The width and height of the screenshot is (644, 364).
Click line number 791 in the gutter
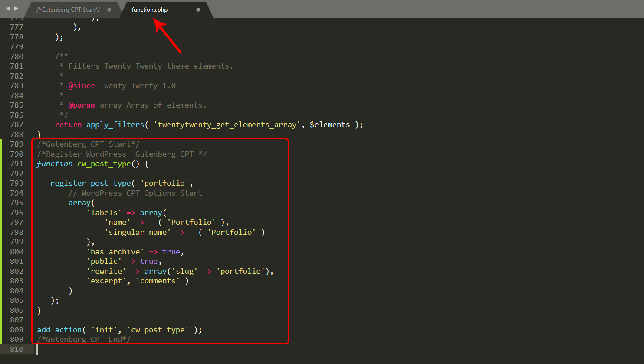pyautogui.click(x=16, y=164)
